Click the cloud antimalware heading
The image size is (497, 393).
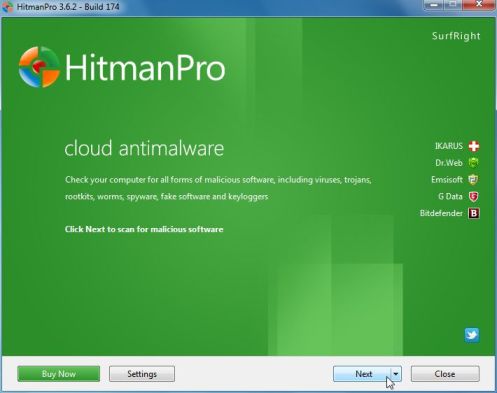pos(144,148)
